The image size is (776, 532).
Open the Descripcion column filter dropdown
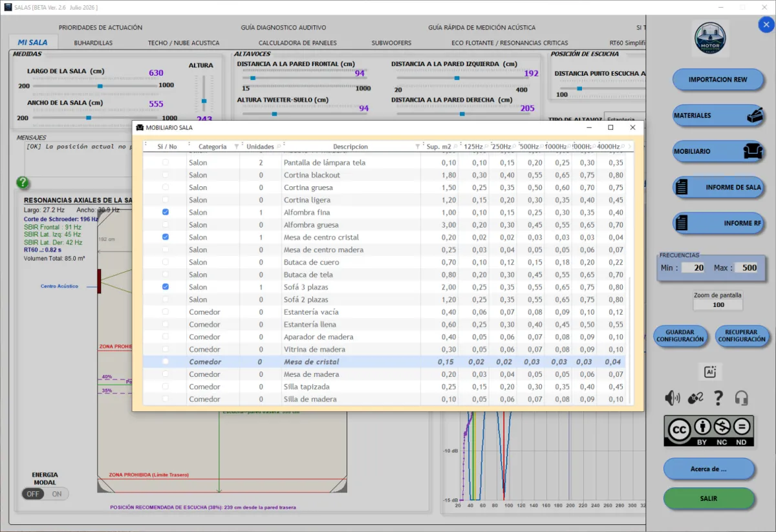[x=417, y=147]
